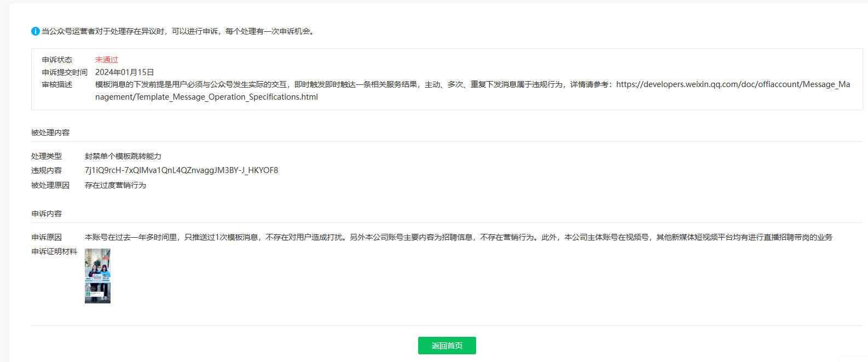Click the 封禁单个模板跳转能力 handling type text

123,156
